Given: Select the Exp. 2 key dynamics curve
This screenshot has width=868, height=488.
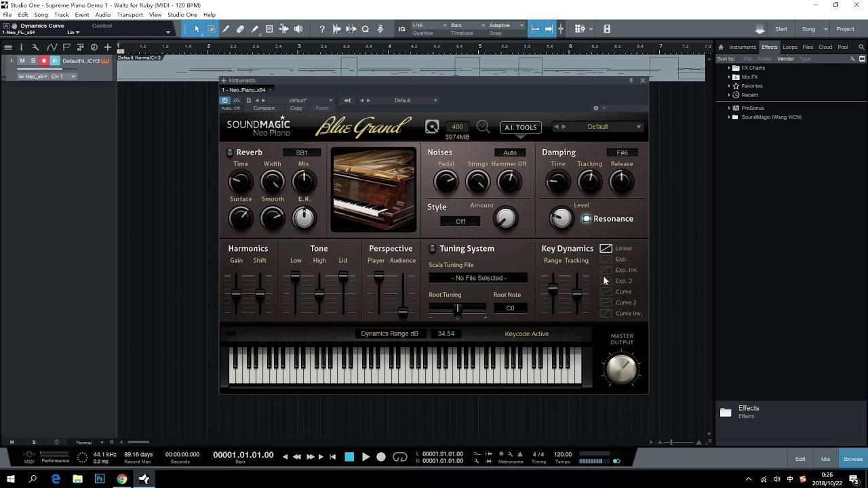Looking at the screenshot, I should (606, 281).
